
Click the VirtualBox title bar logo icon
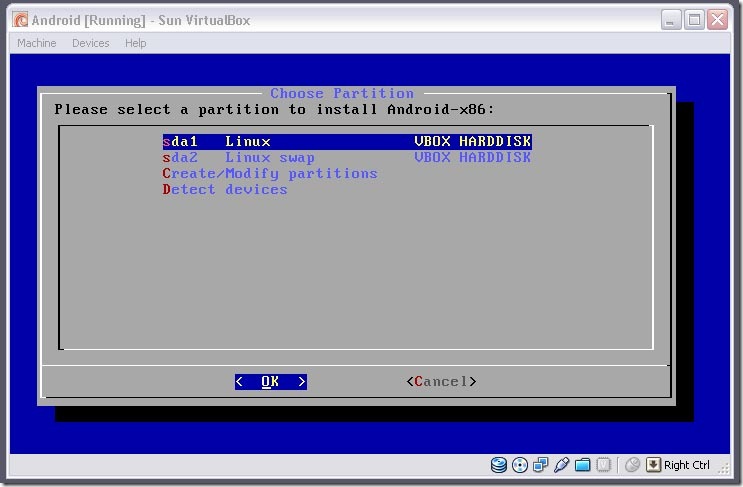tap(20, 20)
